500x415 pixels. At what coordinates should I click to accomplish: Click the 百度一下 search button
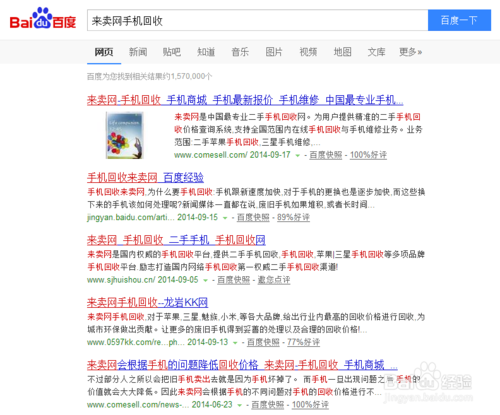pyautogui.click(x=459, y=20)
